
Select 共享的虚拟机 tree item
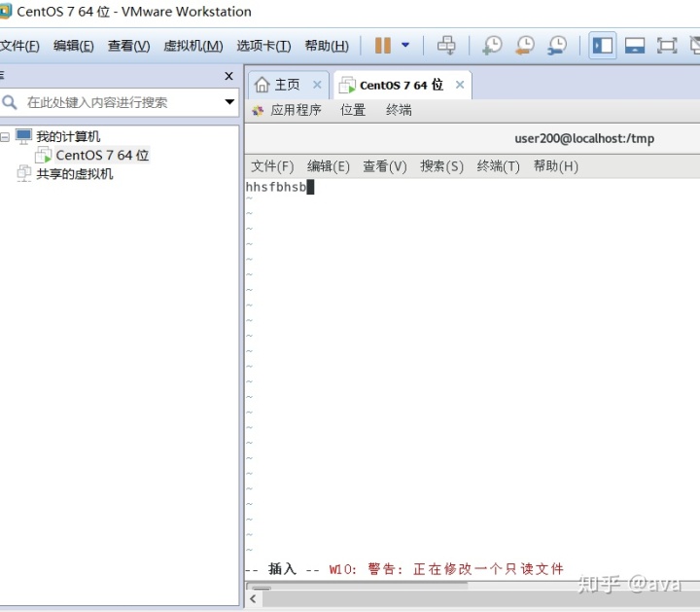click(75, 174)
